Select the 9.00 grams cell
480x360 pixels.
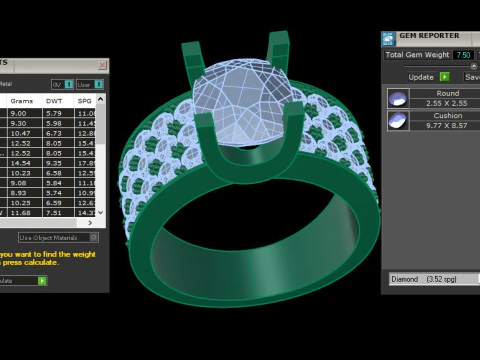click(x=25, y=113)
